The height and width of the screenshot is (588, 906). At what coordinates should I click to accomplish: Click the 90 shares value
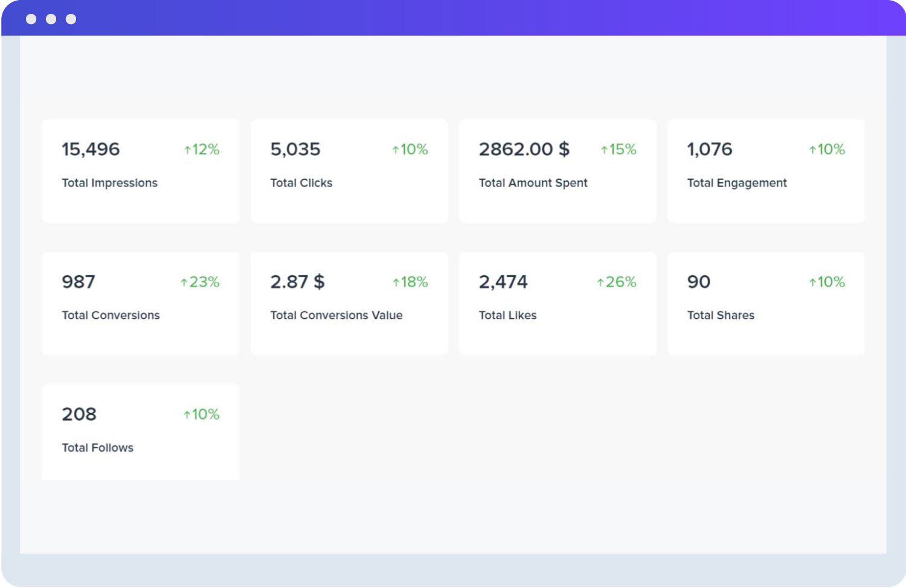tap(699, 282)
